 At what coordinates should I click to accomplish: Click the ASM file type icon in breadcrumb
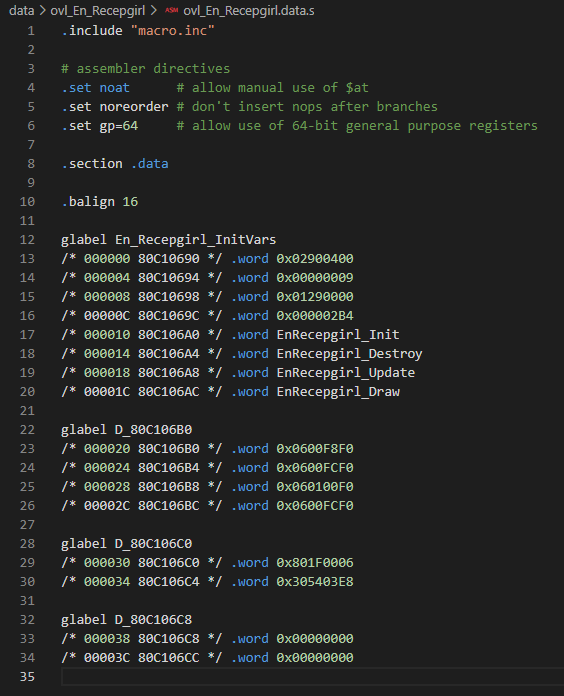(x=171, y=10)
